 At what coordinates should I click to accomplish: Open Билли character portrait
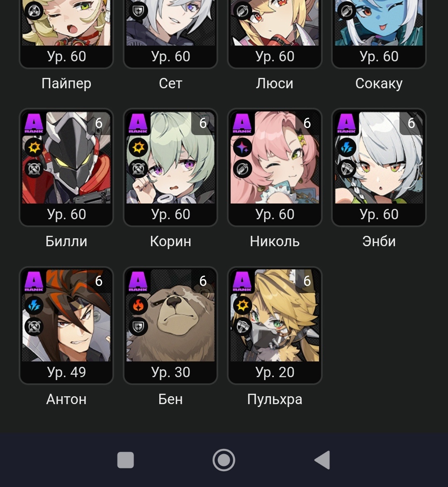(x=66, y=158)
